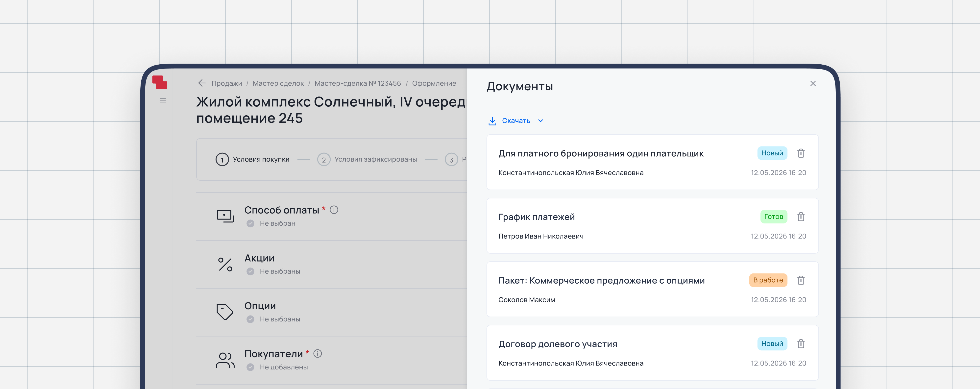The height and width of the screenshot is (389, 980).
Task: Delete the платное бронирование document
Action: 801,153
